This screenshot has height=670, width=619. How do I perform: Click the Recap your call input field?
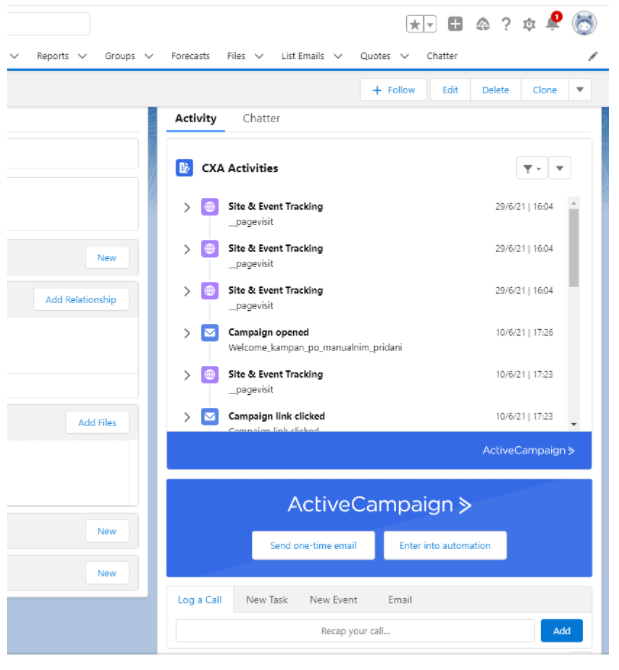pos(355,631)
